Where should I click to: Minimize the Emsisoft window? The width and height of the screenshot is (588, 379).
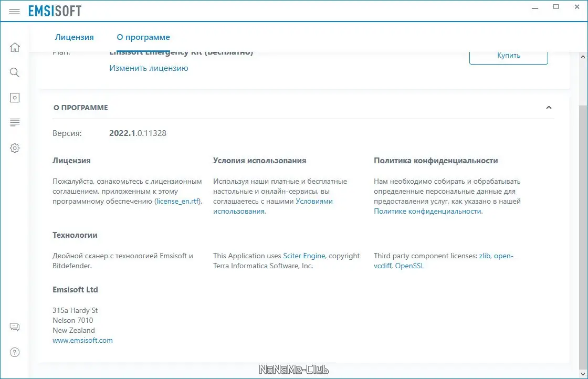pyautogui.click(x=535, y=7)
